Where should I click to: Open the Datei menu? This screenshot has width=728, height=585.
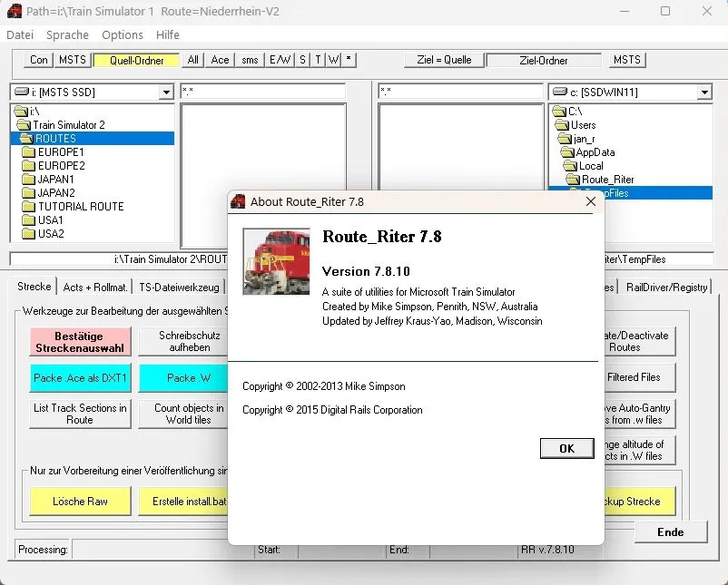tap(20, 34)
